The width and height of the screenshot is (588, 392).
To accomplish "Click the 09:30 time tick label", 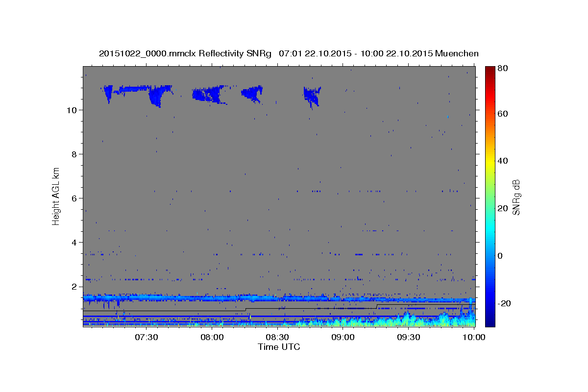I will coord(408,337).
